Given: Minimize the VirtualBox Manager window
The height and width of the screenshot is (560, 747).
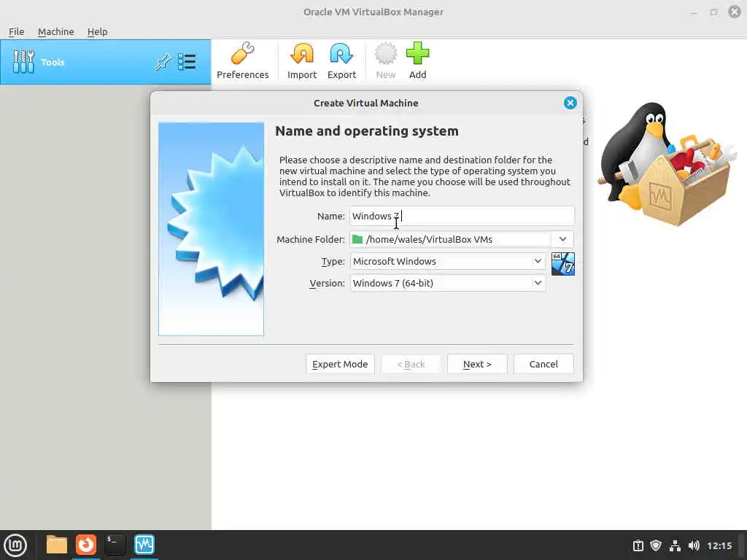Looking at the screenshot, I should (694, 12).
